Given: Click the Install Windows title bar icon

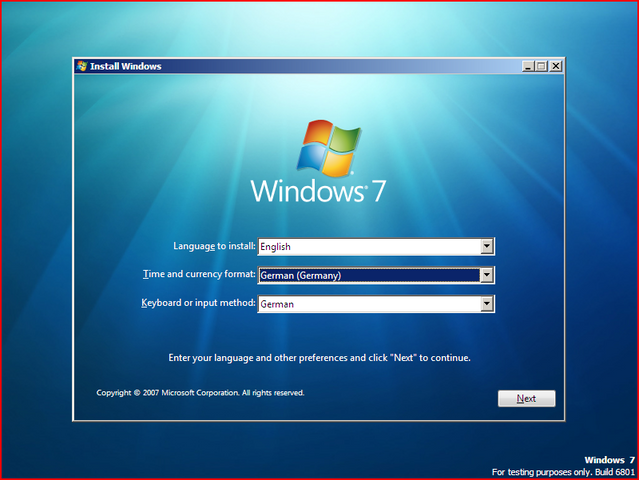Looking at the screenshot, I should pos(82,66).
